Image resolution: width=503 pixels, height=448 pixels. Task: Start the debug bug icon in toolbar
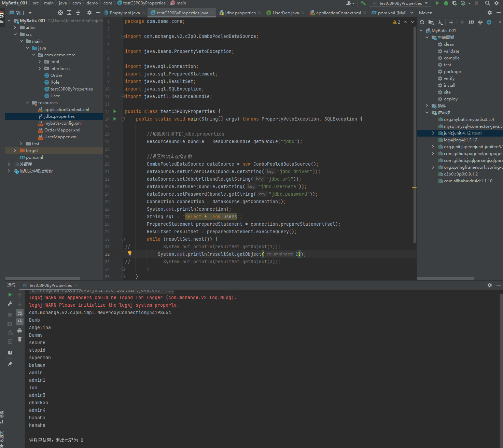click(446, 3)
